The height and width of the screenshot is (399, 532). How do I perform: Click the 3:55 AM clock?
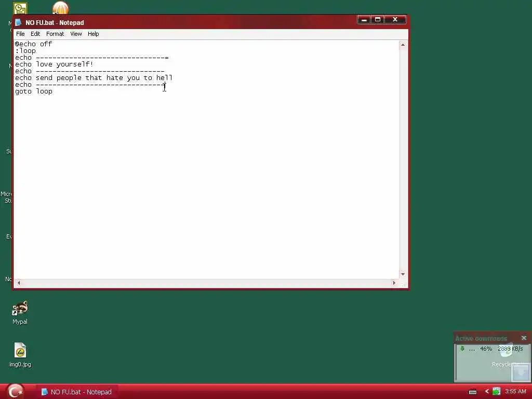pyautogui.click(x=515, y=392)
